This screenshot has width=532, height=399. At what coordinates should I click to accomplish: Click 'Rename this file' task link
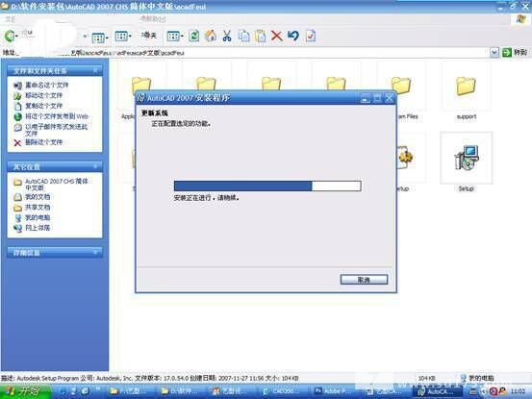click(x=47, y=86)
